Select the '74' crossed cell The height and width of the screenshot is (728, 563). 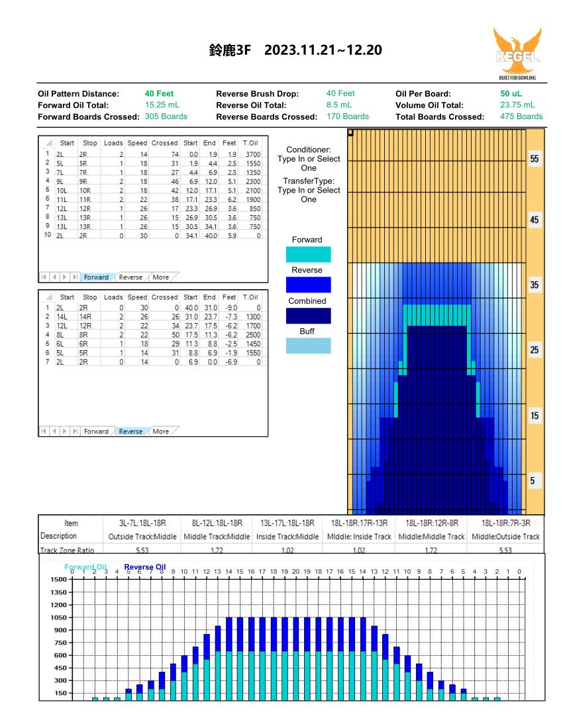(x=175, y=154)
